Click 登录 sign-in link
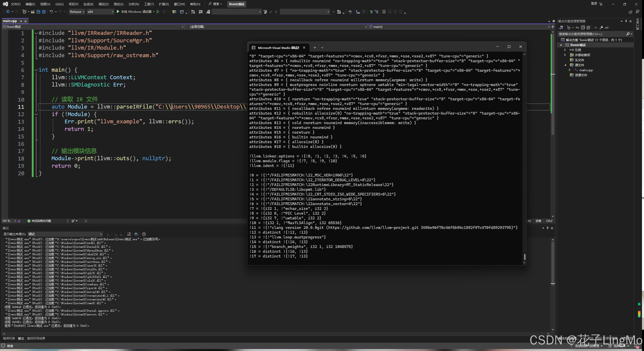The height and width of the screenshot is (351, 644). tap(594, 4)
